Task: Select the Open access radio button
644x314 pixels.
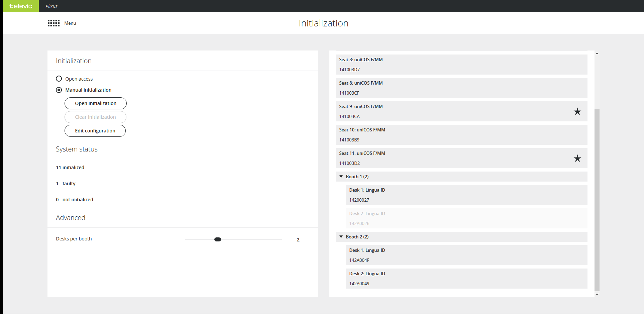Action: point(59,79)
